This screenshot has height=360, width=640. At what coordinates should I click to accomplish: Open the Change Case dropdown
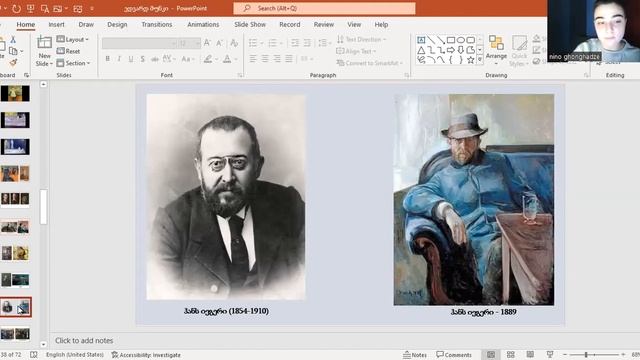click(187, 59)
